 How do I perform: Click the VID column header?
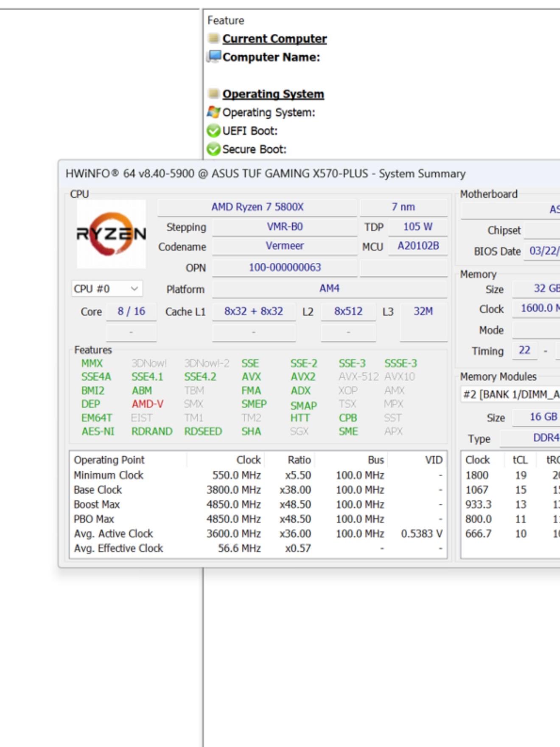417,460
